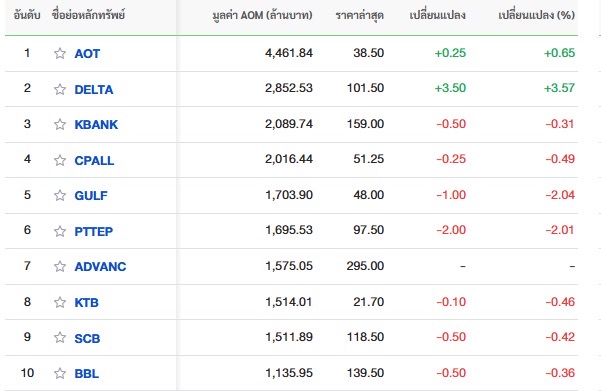Select the star icon next to SCB
The width and height of the screenshot is (601, 391).
tap(60, 337)
